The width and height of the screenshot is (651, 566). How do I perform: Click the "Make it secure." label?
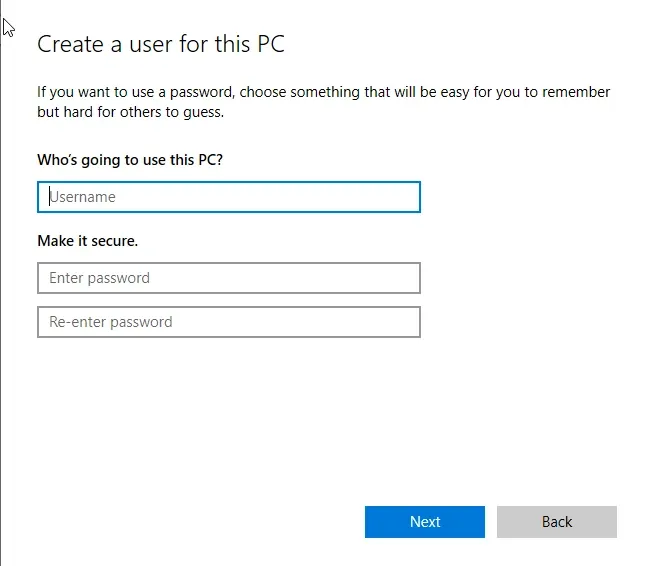88,241
